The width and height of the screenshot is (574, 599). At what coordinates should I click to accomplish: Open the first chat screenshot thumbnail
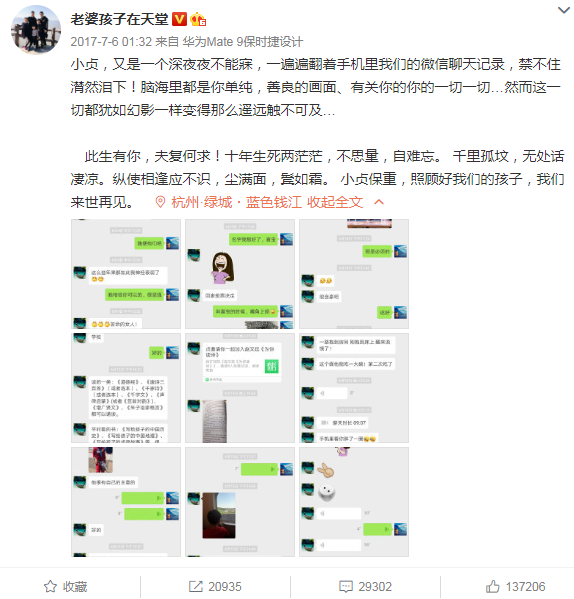pos(126,274)
